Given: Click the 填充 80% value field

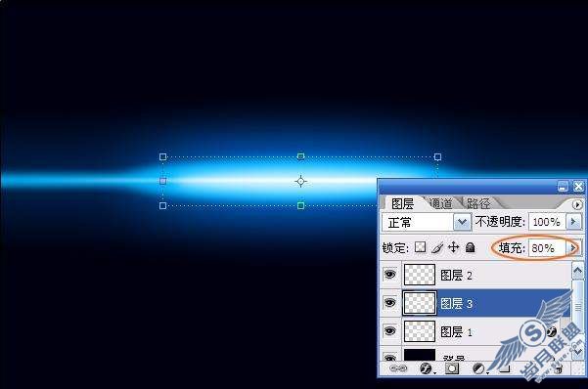Looking at the screenshot, I should (547, 248).
